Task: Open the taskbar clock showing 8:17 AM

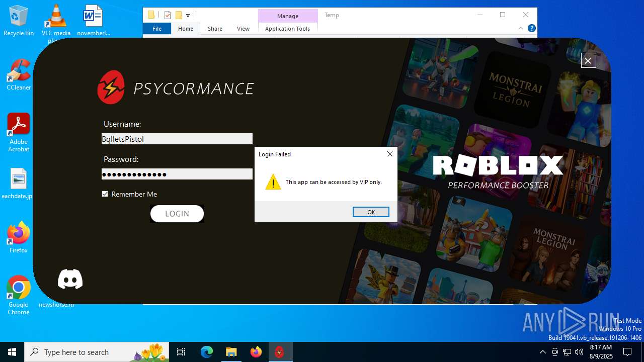Action: coord(601,352)
